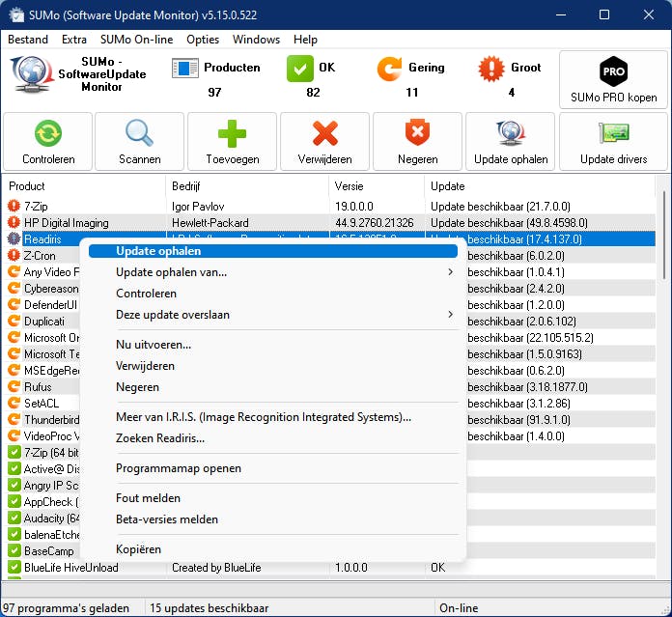Image resolution: width=672 pixels, height=617 pixels.
Task: Open the Help menu
Action: pos(305,40)
